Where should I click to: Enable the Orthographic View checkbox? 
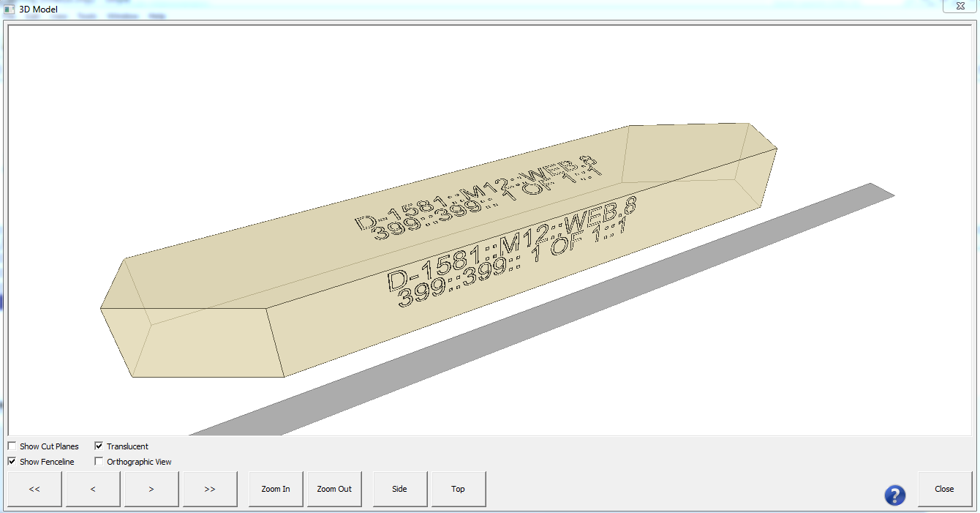[99, 462]
